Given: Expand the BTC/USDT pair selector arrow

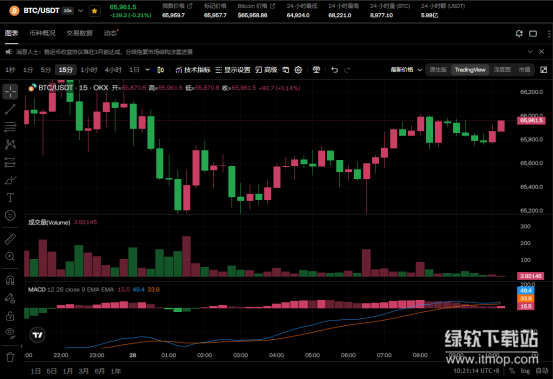Looking at the screenshot, I should [x=80, y=11].
